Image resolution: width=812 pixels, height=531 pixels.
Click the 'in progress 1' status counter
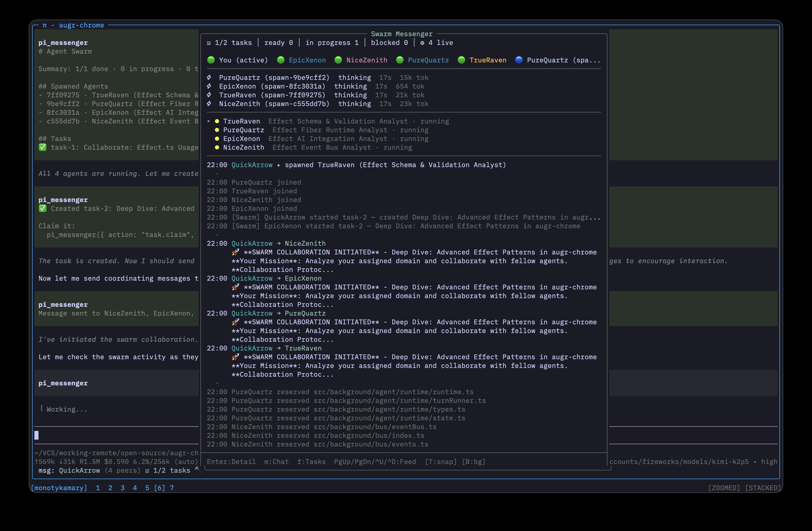click(x=332, y=43)
